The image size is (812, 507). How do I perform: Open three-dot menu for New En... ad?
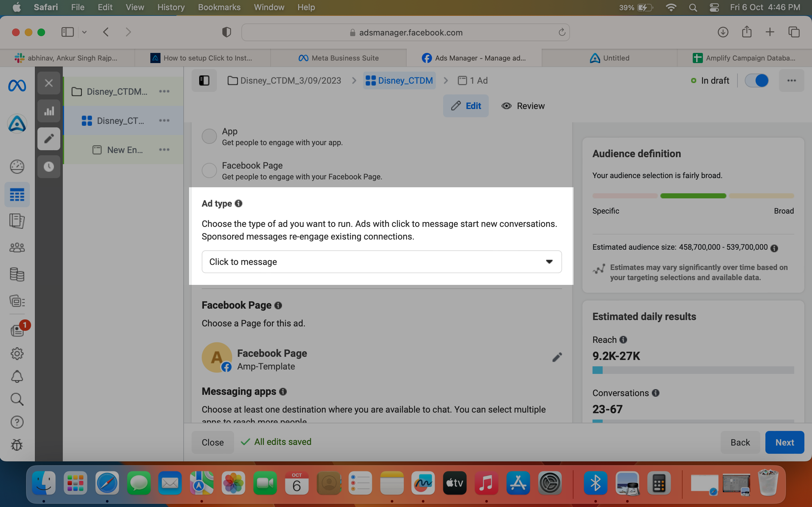point(164,150)
